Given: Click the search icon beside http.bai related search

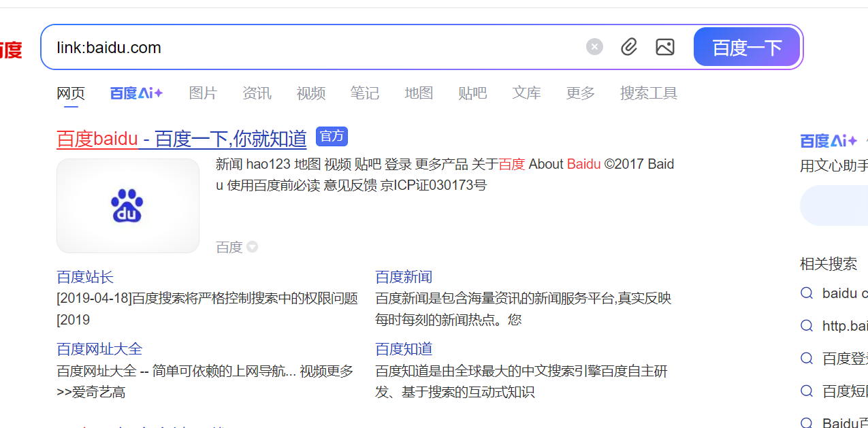Looking at the screenshot, I should click(807, 326).
